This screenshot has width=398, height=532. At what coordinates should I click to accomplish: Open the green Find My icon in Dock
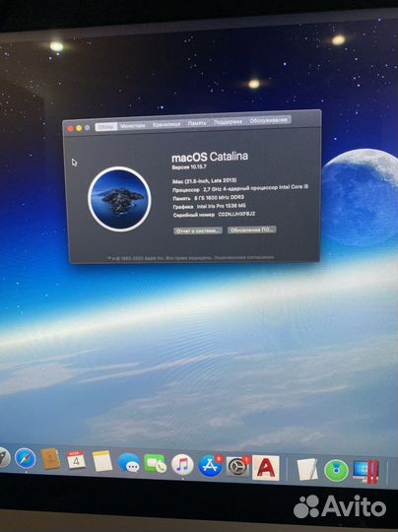[336, 471]
